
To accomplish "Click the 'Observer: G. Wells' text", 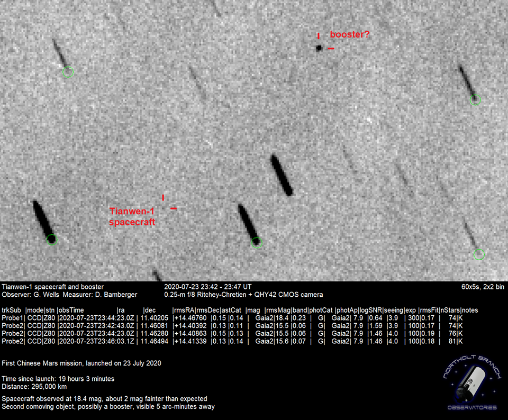I will (x=31, y=295).
